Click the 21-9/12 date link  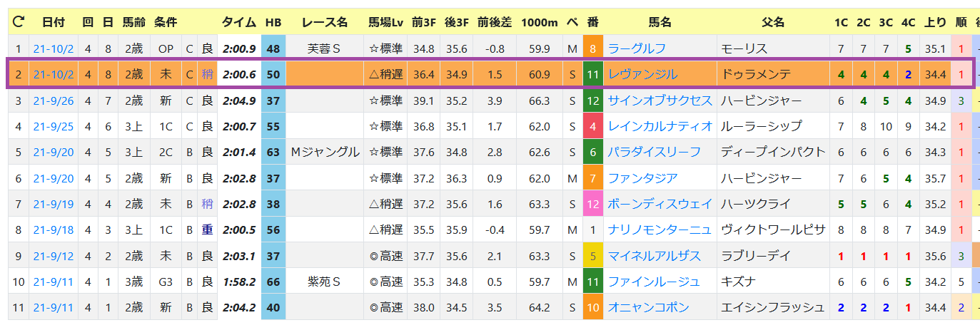click(54, 256)
